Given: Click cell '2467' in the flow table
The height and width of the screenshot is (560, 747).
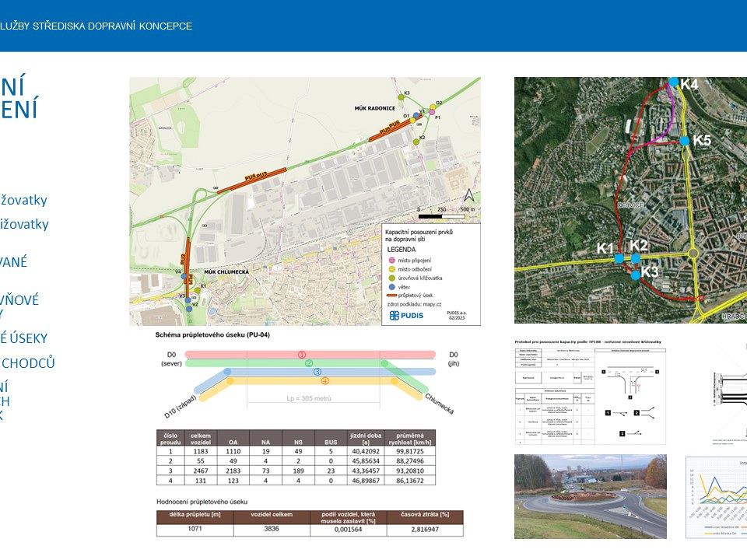Looking at the screenshot, I should coord(201,471).
